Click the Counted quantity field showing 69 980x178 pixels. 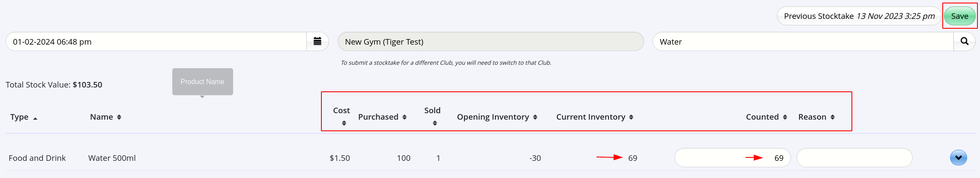tap(732, 158)
